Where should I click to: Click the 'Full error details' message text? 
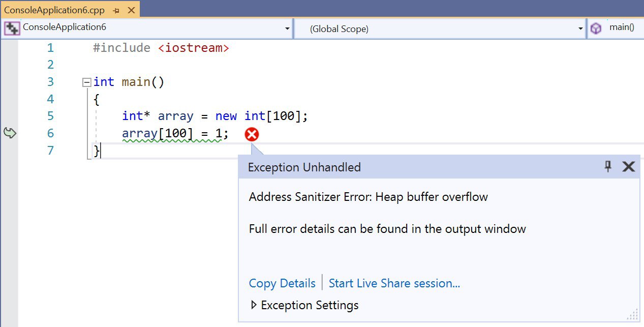(x=387, y=229)
